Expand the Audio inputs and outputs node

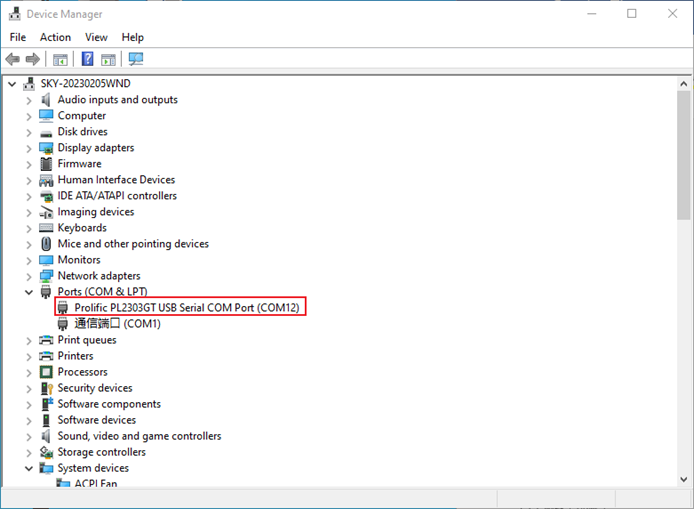(29, 100)
